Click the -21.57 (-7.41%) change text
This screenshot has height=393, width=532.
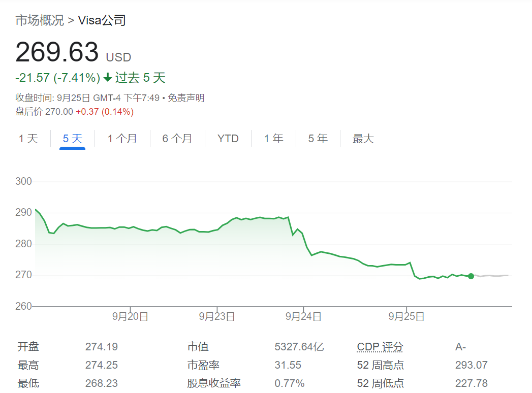tap(58, 78)
